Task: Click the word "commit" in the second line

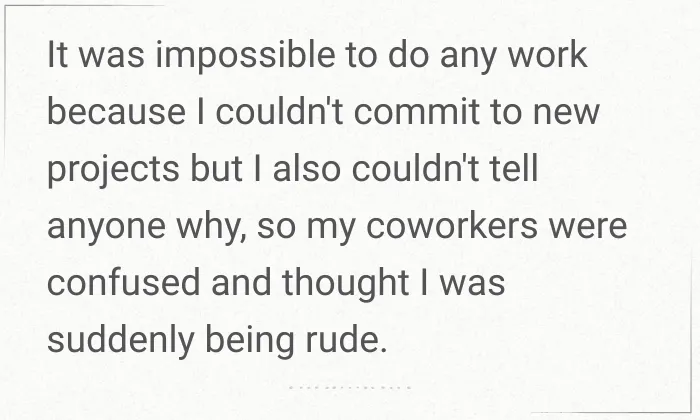Action: point(417,111)
